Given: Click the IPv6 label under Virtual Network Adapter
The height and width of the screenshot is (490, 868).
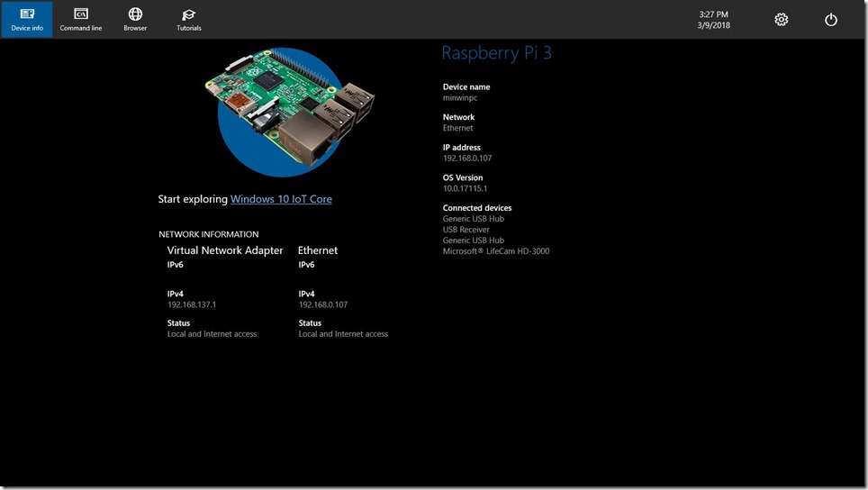Looking at the screenshot, I should click(x=175, y=265).
